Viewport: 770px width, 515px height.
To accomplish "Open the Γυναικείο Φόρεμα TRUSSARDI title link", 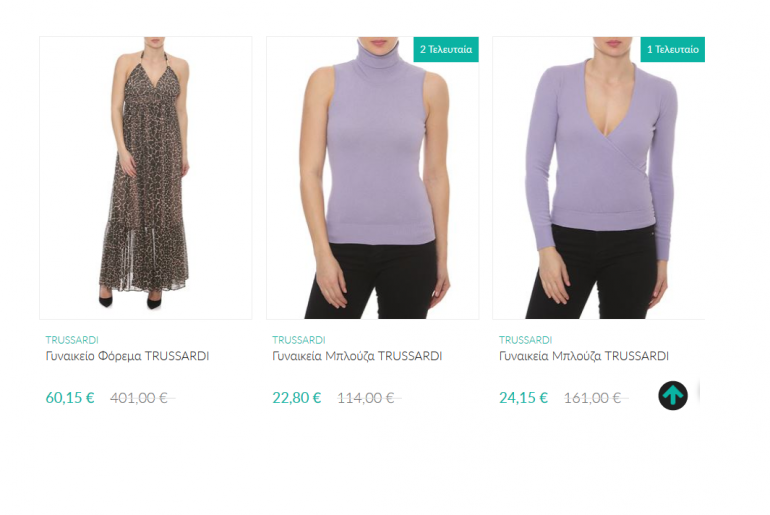I will point(127,356).
